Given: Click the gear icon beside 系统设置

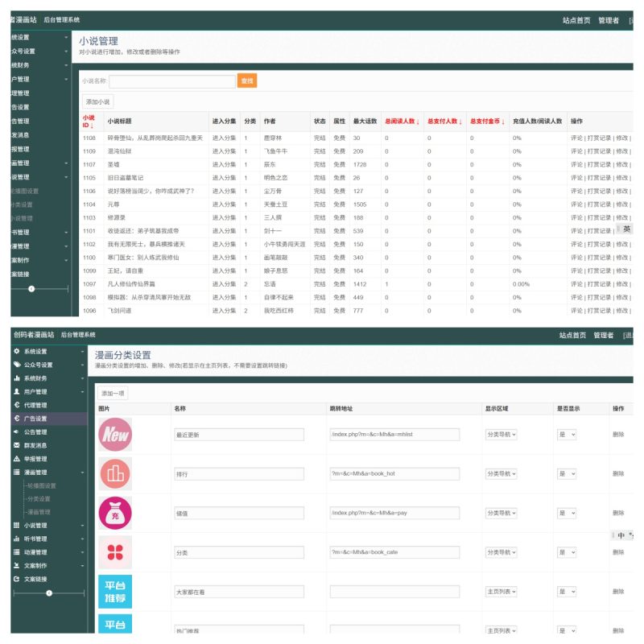Looking at the screenshot, I should (x=17, y=352).
